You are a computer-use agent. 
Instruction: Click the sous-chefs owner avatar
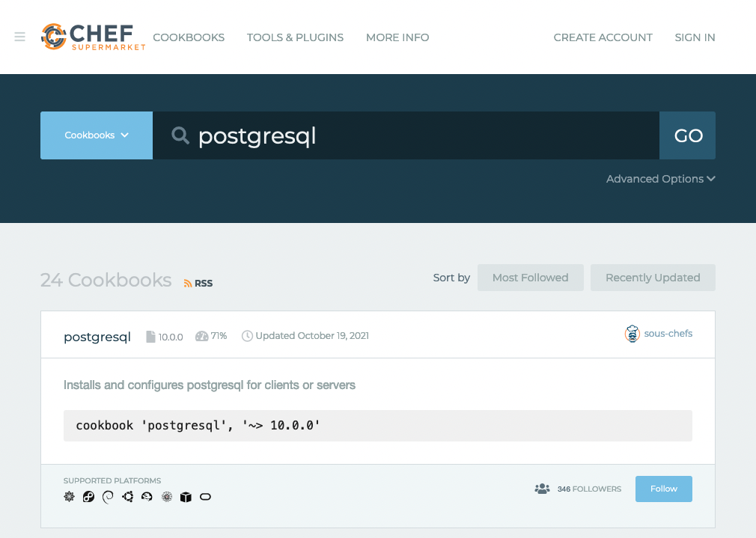coord(632,334)
